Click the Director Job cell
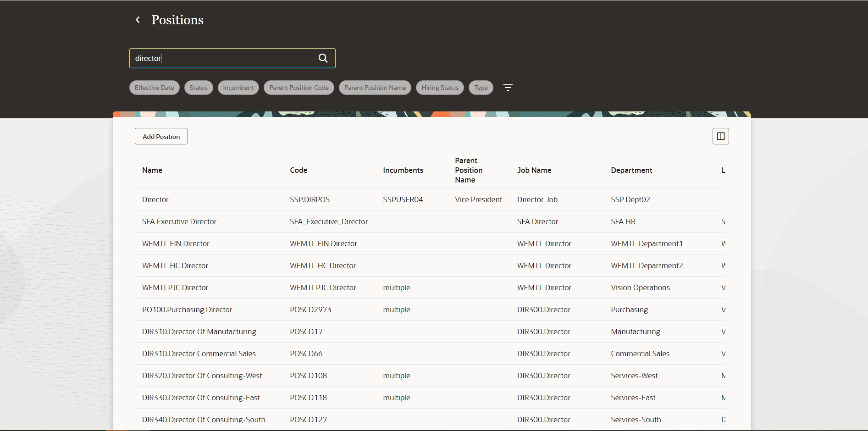Viewport: 868px width, 431px height. pos(537,199)
